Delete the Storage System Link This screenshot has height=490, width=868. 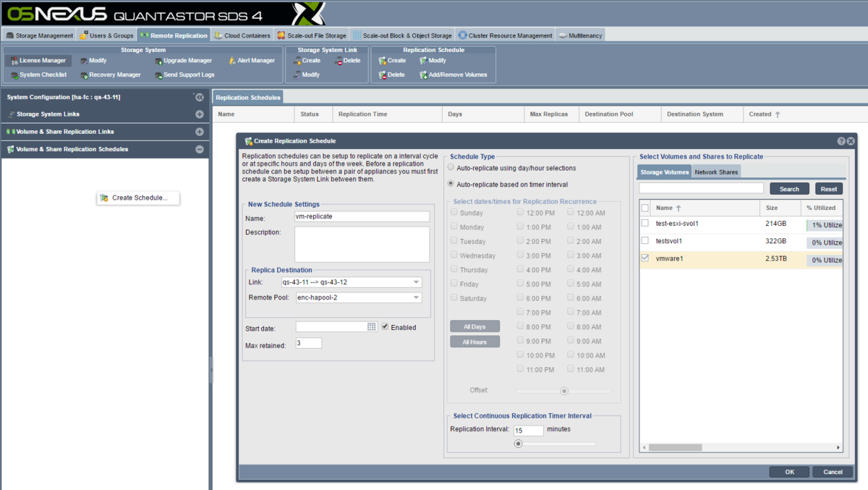(348, 61)
